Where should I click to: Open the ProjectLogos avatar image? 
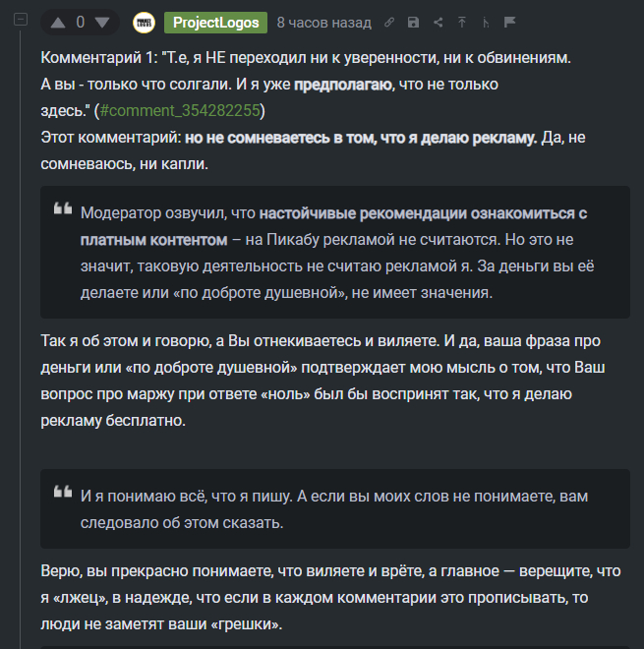tap(144, 23)
